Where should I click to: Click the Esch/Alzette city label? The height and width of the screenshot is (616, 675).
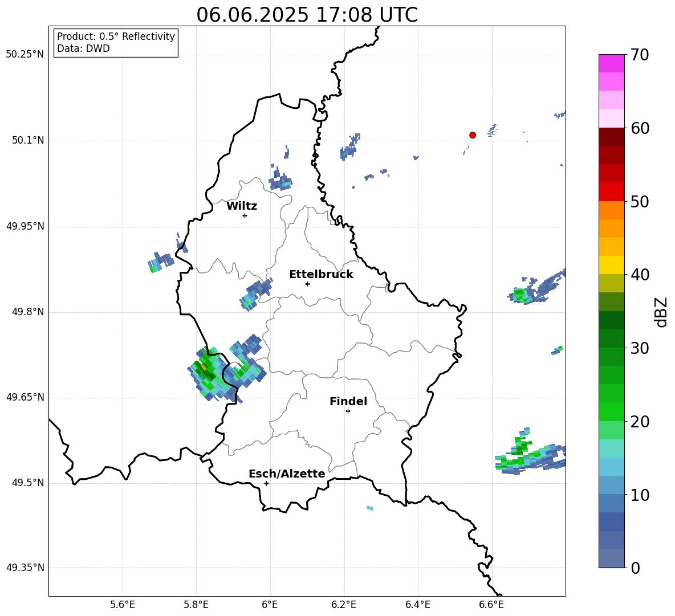tap(287, 474)
